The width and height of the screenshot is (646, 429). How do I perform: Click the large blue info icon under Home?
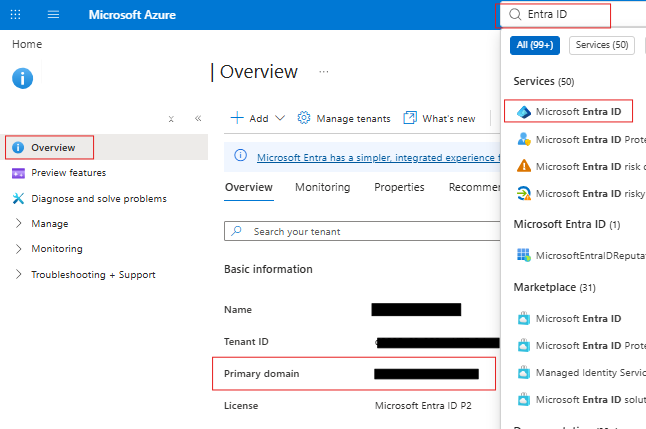tap(23, 78)
